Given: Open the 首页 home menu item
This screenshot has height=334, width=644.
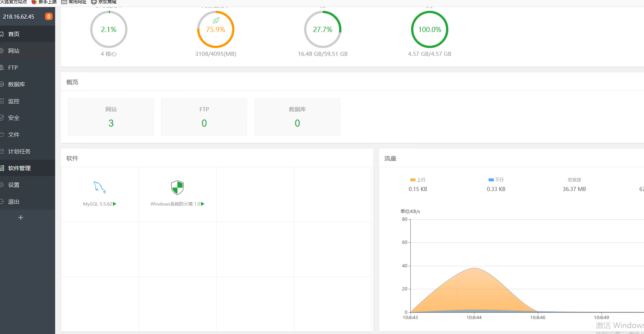Looking at the screenshot, I should [28, 34].
